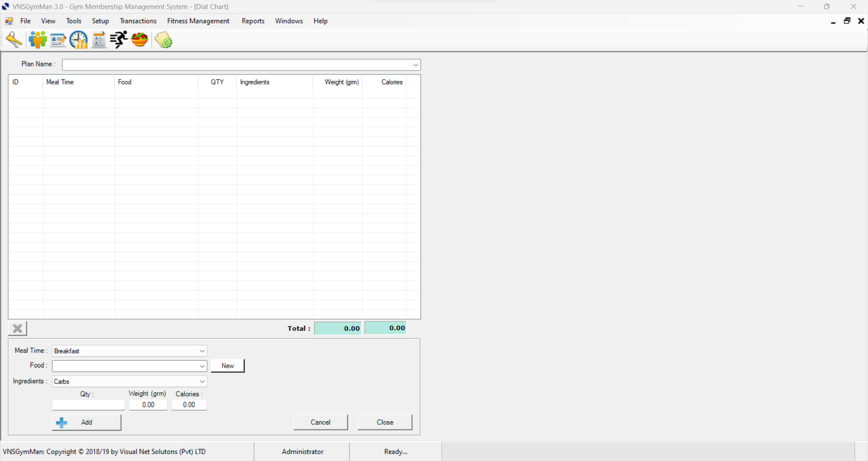Open the Fitness Management menu

point(198,21)
